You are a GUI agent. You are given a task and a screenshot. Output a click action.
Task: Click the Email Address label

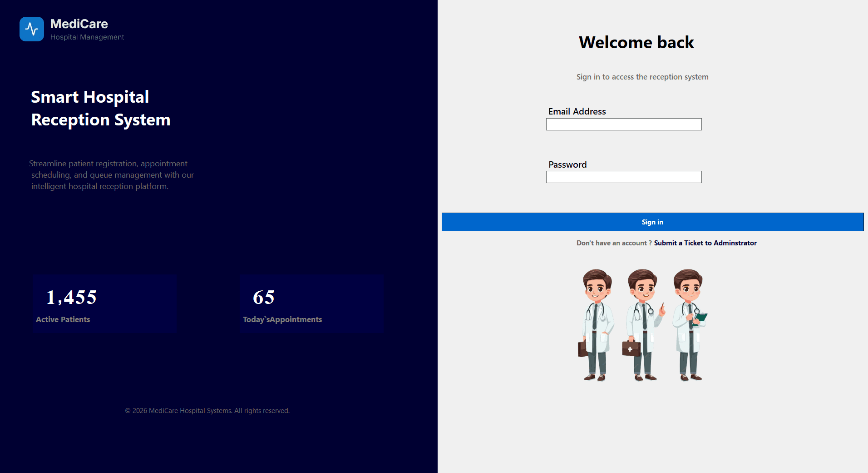click(x=577, y=111)
